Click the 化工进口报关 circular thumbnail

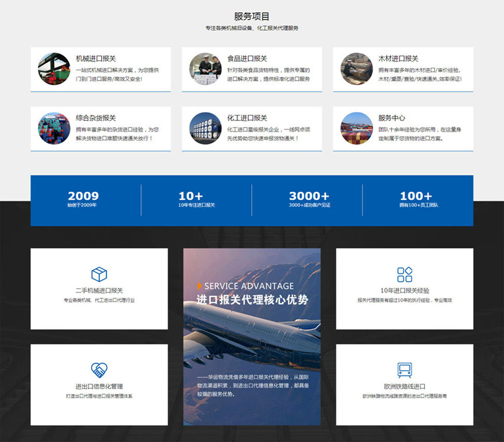coord(205,128)
